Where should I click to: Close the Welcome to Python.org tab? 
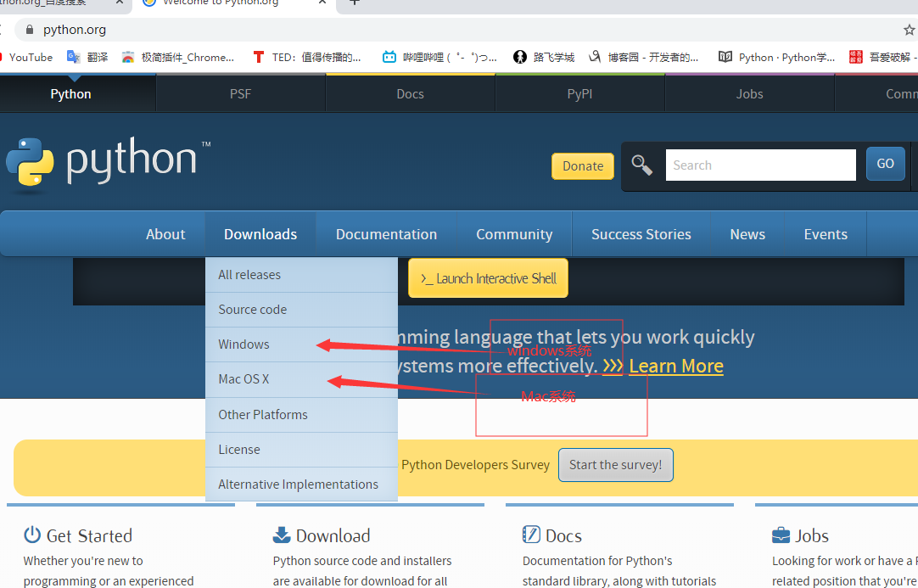coord(322,3)
